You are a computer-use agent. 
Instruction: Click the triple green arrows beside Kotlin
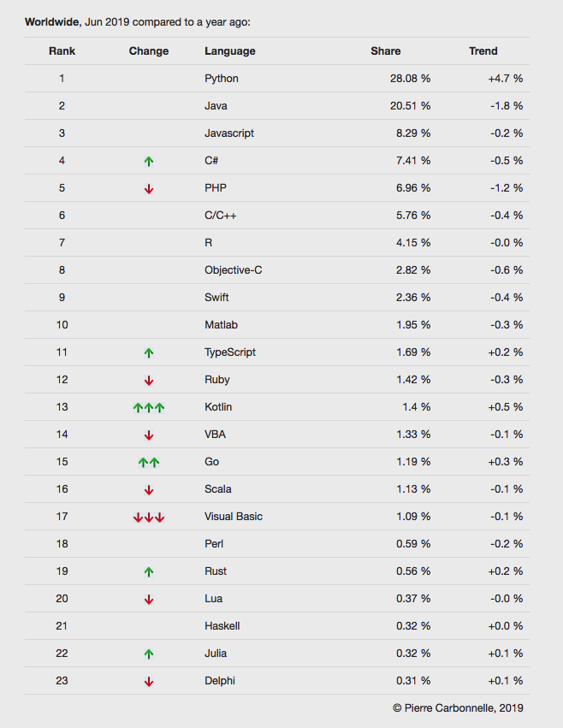tap(149, 407)
